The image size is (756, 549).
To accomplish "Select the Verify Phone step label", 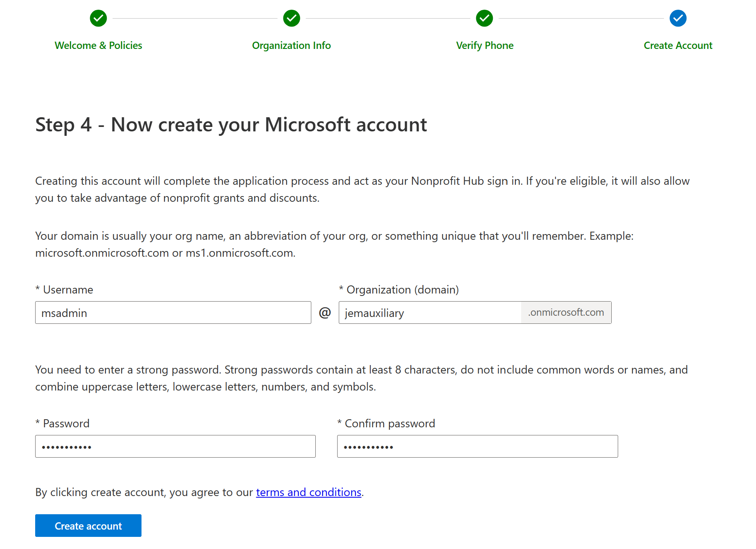I will pyautogui.click(x=485, y=45).
